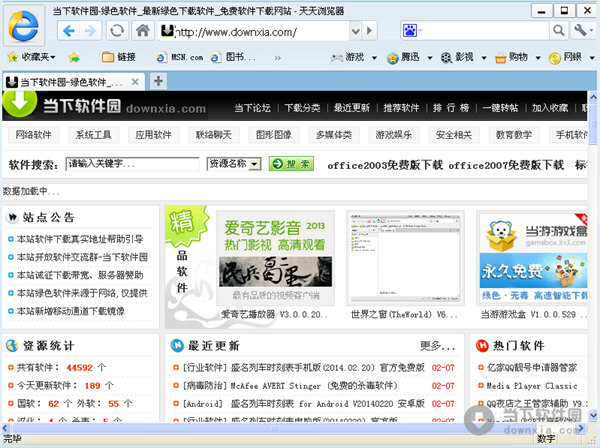Open the 爱奇艺播放器 V3.0.0.20 caption link
Viewport: 600px width, 448px height.
coord(274,314)
